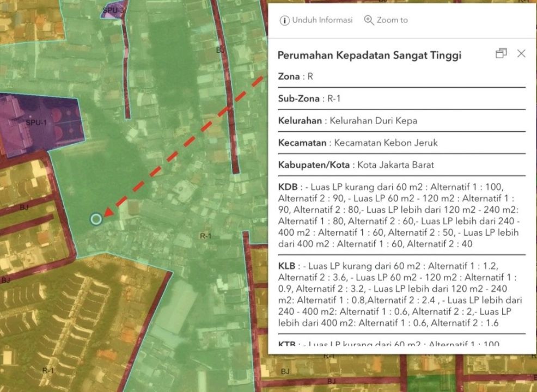Click the KDB coverage details text
This screenshot has width=537, height=392.
pyautogui.click(x=400, y=215)
